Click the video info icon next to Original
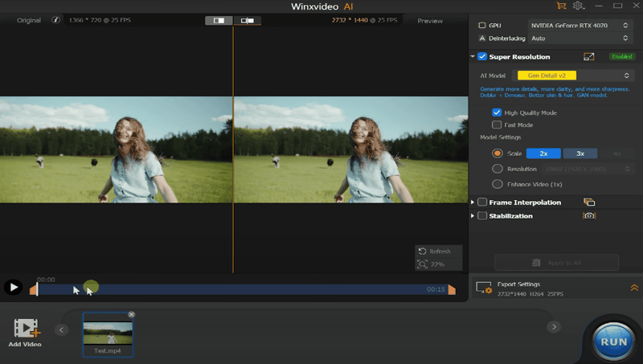This screenshot has width=643, height=364. pos(55,20)
